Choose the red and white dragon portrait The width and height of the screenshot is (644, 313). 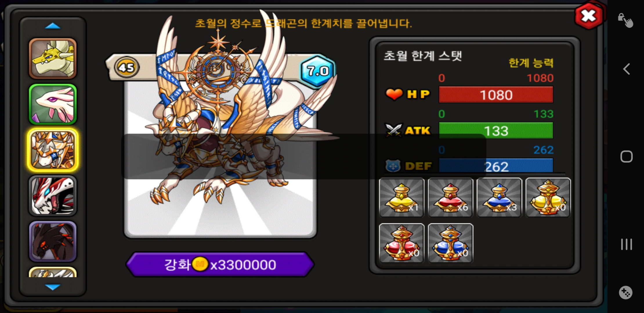(x=53, y=196)
